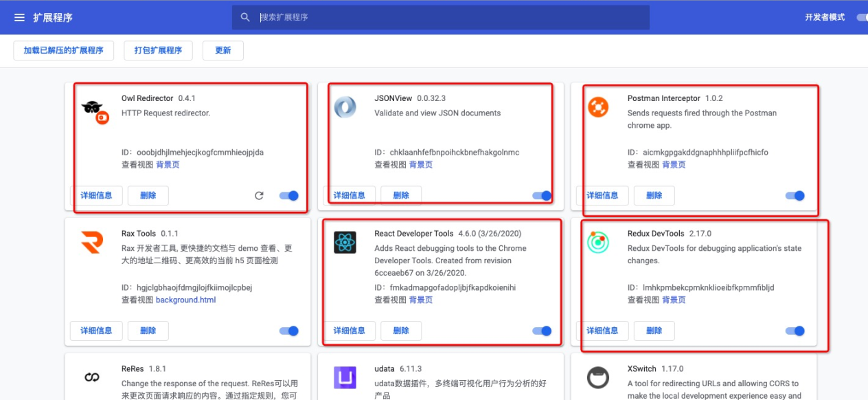
Task: Open 详细信息 for Owl Redirector
Action: pos(96,195)
